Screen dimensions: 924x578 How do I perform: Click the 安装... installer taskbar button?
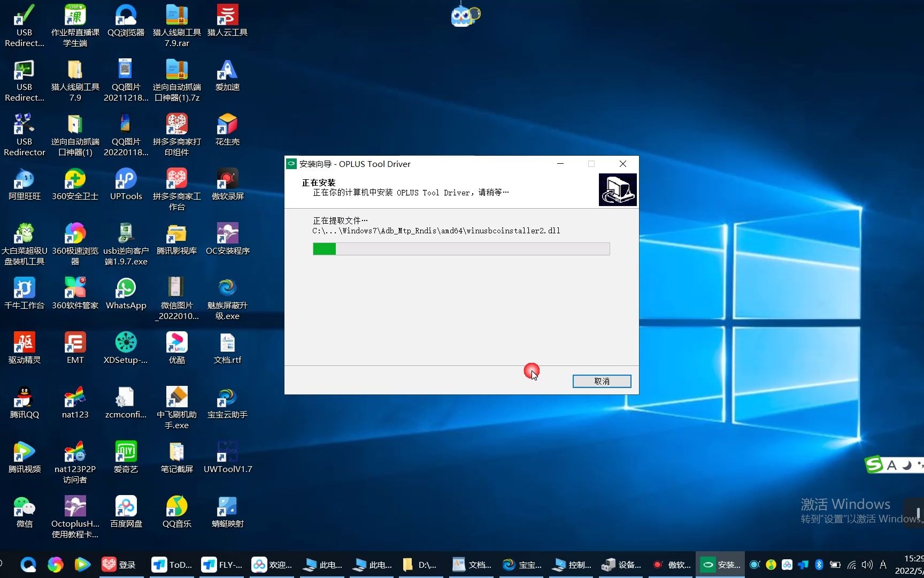(x=721, y=565)
